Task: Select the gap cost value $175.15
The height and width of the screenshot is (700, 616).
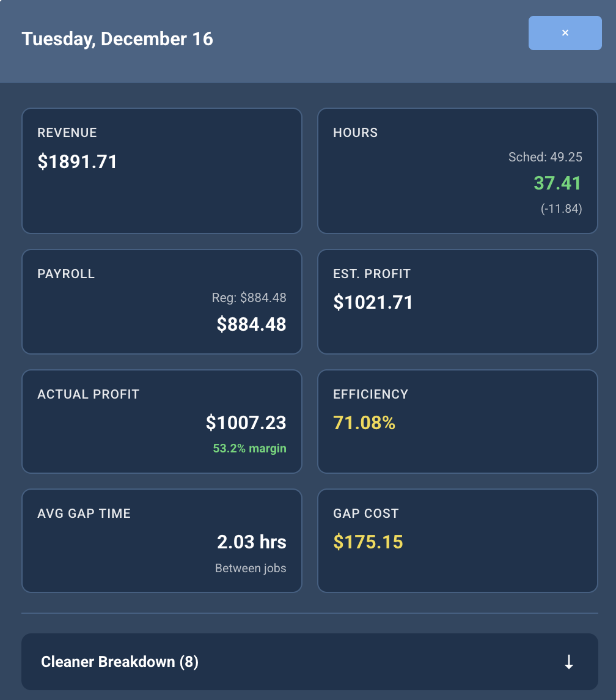Action: coord(369,542)
